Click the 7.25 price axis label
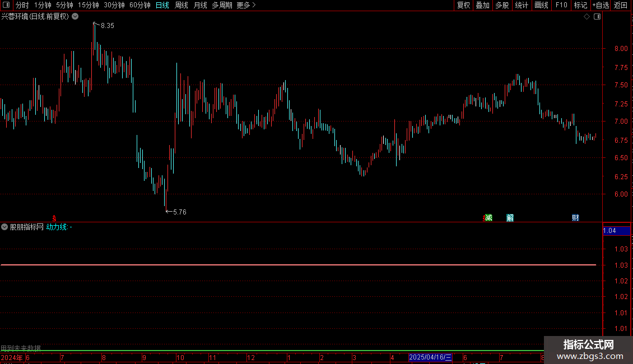This screenshot has height=364, width=633. 621,104
